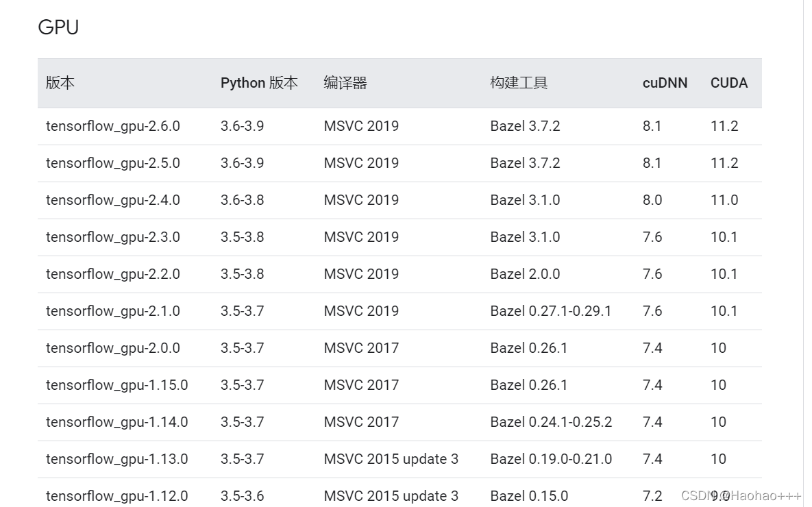Image resolution: width=812 pixels, height=507 pixels.
Task: Click the Python 版本 column header
Action: pos(259,83)
